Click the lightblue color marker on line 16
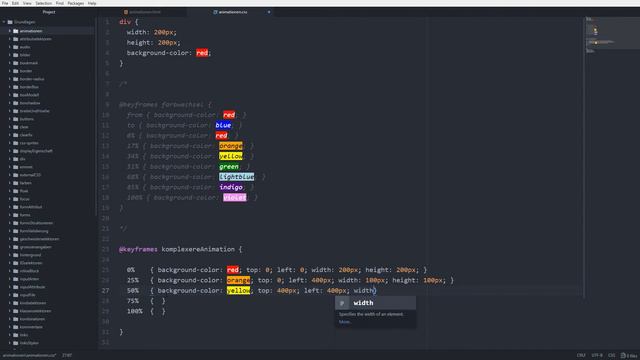640x360 pixels. click(x=237, y=177)
